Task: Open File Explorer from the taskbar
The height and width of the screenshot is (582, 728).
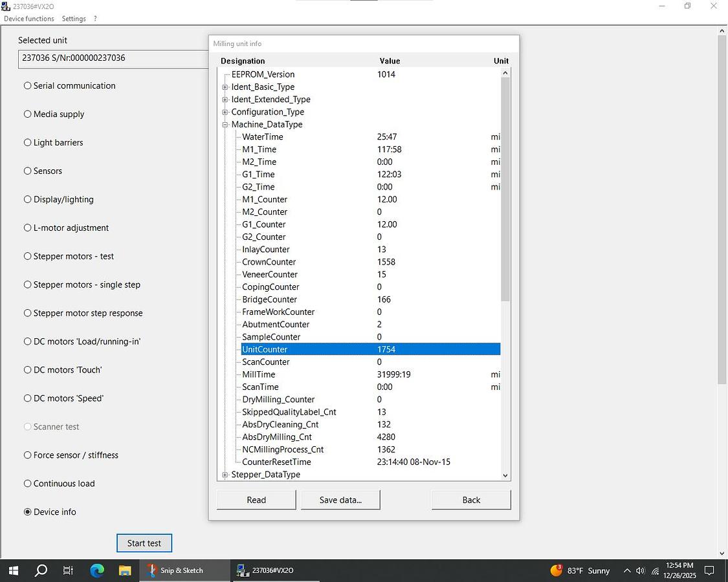Action: click(125, 570)
